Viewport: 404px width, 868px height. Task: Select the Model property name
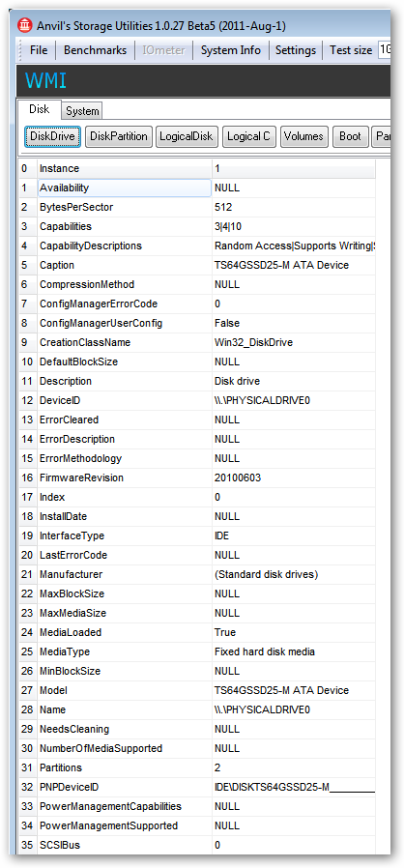point(53,690)
